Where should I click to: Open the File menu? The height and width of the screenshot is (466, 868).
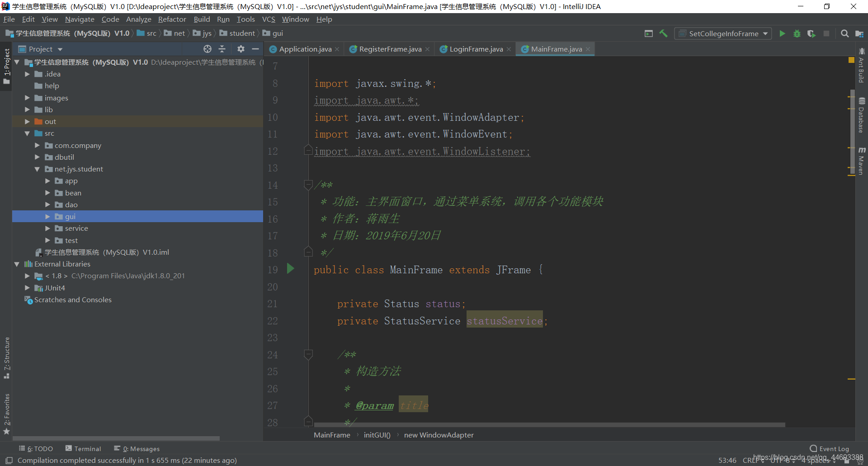[9, 19]
